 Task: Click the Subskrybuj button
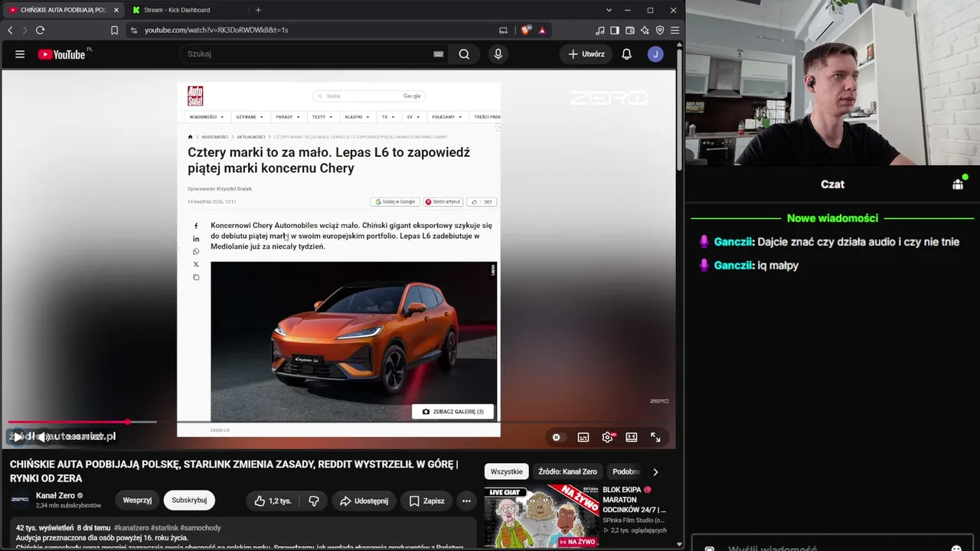[x=189, y=500]
